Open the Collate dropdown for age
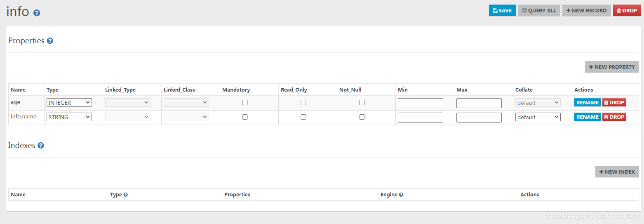 [x=538, y=103]
